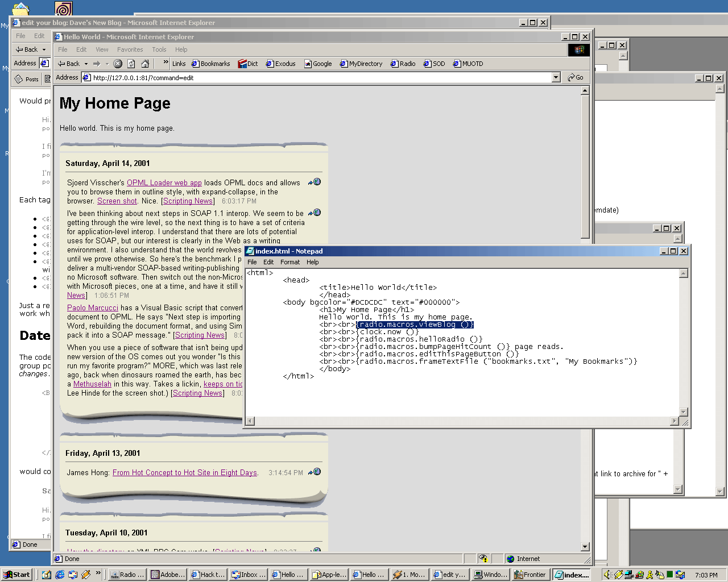Follow the OPML Loader web app link

click(x=164, y=182)
